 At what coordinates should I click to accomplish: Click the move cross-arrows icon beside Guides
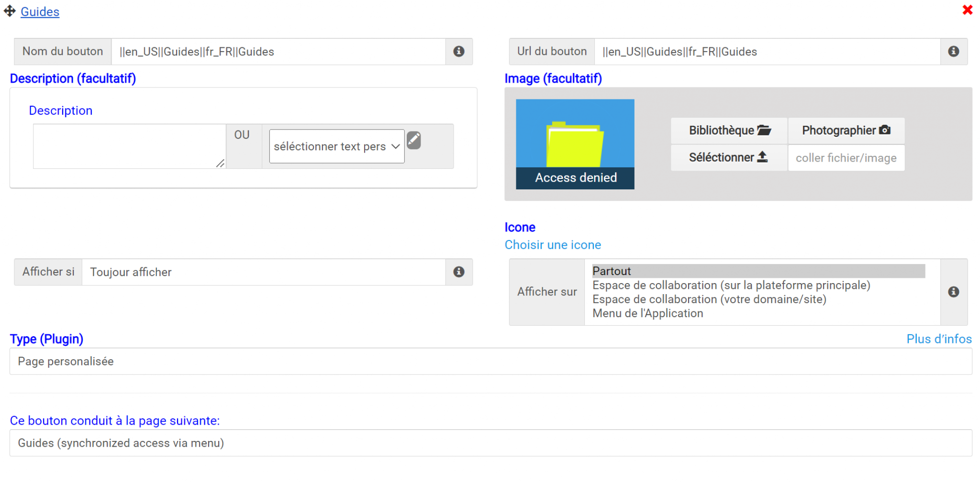tap(10, 11)
